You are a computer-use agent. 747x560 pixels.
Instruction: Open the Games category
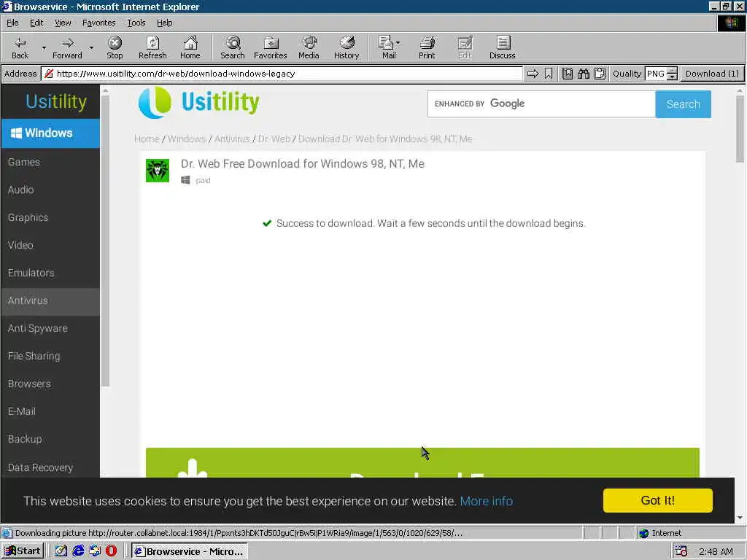50,162
